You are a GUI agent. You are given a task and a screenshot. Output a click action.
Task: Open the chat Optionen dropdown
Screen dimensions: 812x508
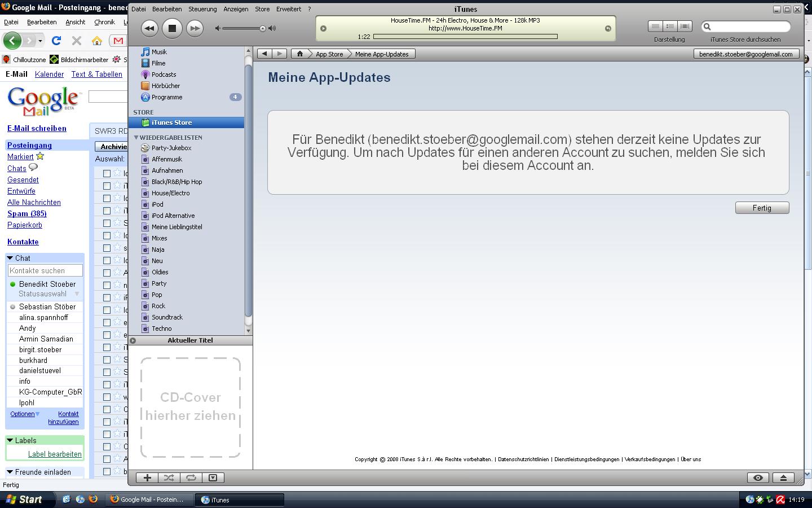pyautogui.click(x=25, y=414)
